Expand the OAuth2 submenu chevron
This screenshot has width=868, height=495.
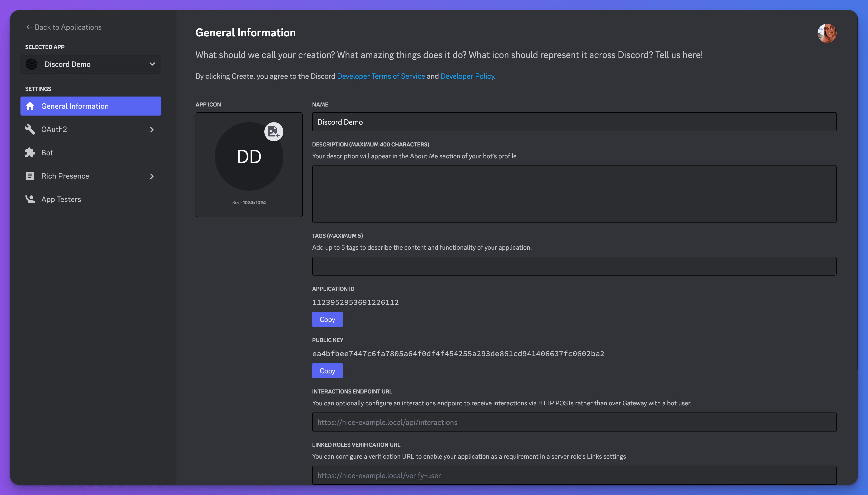click(152, 130)
